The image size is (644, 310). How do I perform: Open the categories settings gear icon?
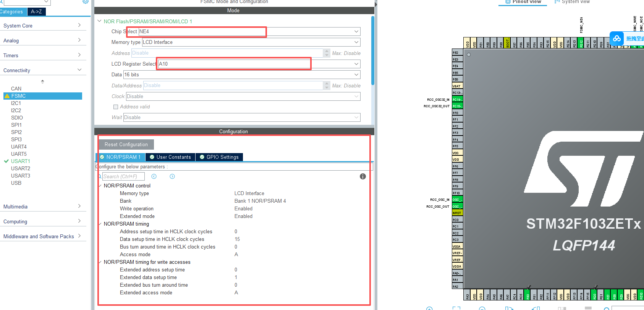tap(86, 2)
